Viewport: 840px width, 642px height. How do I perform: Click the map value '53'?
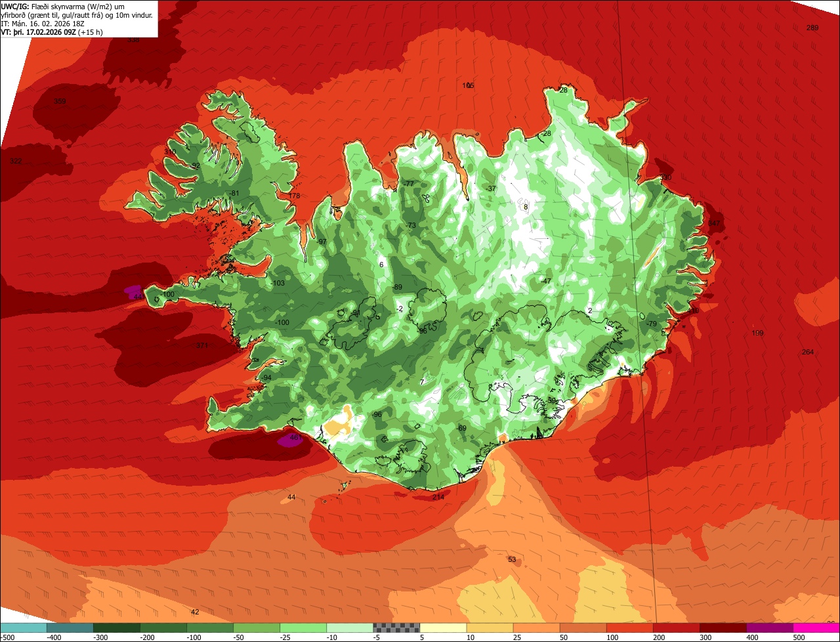pos(512,559)
